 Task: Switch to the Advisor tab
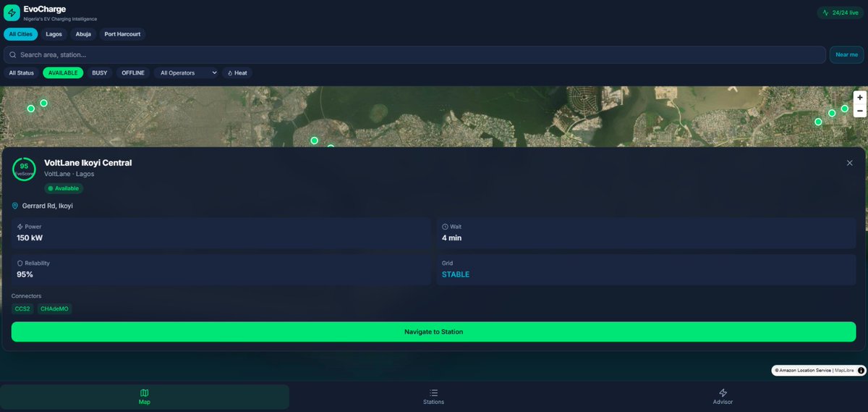722,397
